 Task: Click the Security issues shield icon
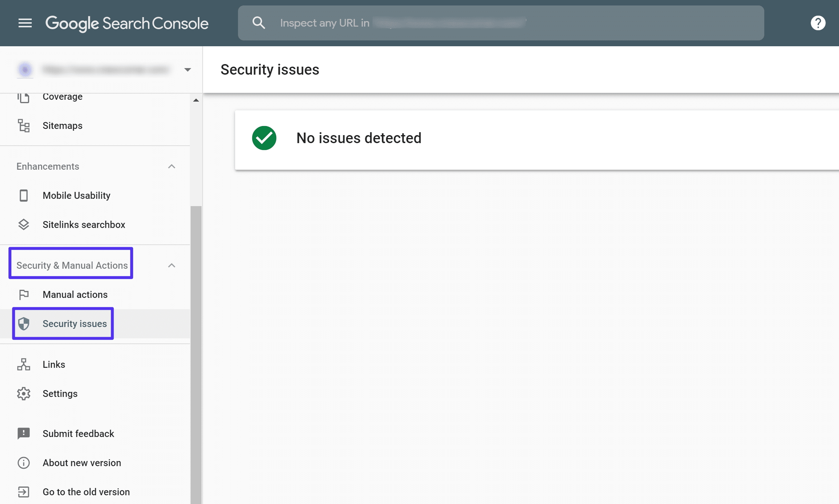tap(23, 323)
